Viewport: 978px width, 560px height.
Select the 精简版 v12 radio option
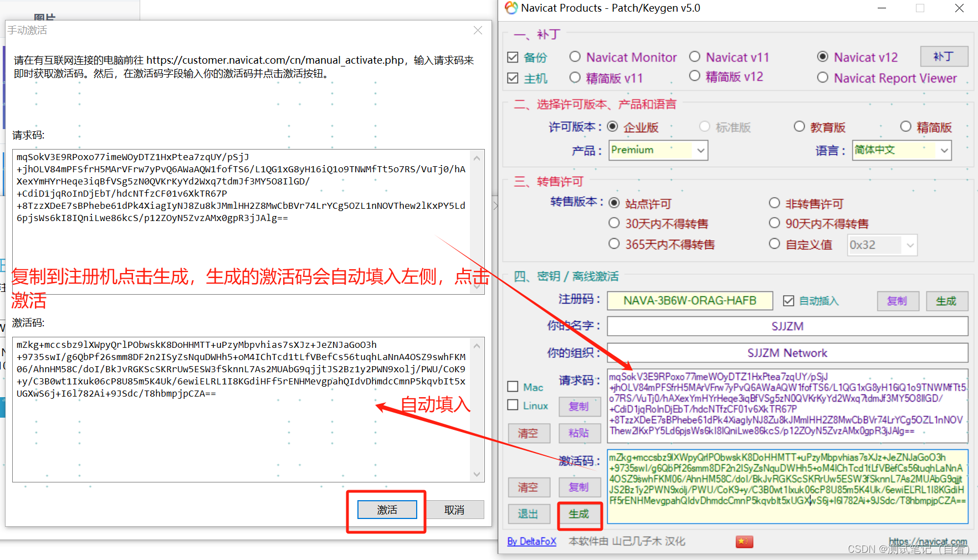695,76
